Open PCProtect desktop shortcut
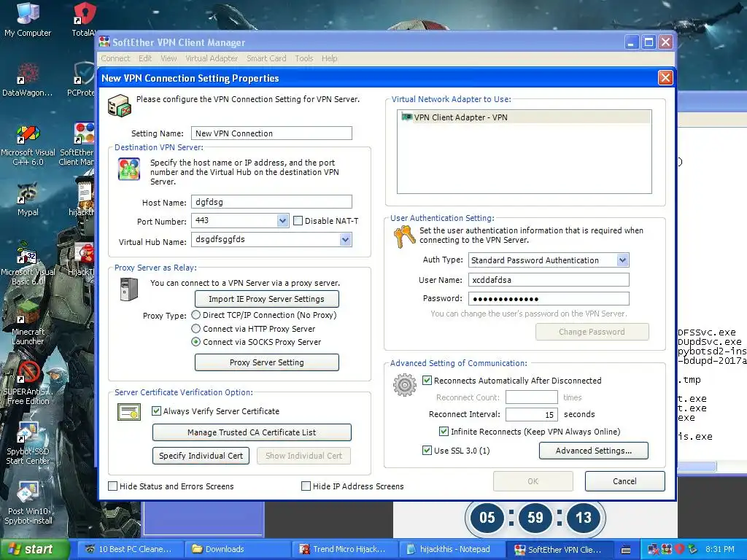The height and width of the screenshot is (560, 747). 82,79
